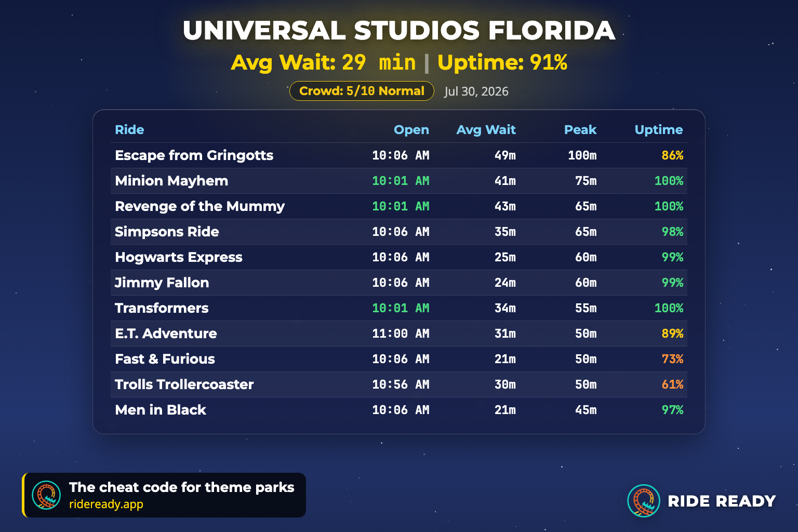Click the 99% uptime for Jimmy Fallon

coord(672,283)
